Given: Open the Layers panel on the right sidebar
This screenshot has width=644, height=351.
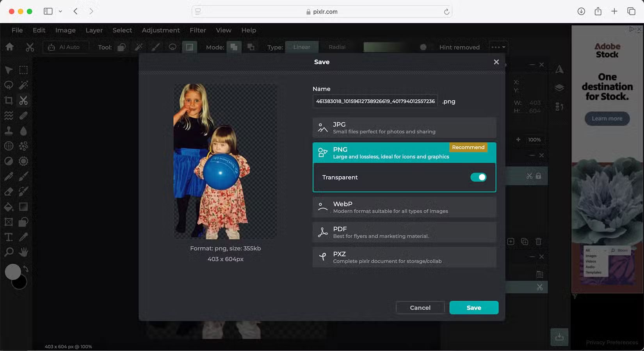Looking at the screenshot, I should (x=560, y=87).
